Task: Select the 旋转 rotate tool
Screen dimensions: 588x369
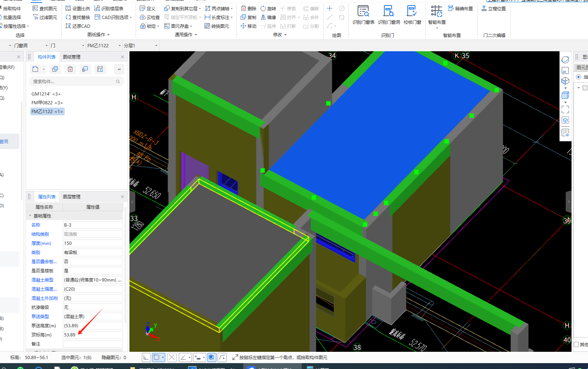Action: (268, 8)
